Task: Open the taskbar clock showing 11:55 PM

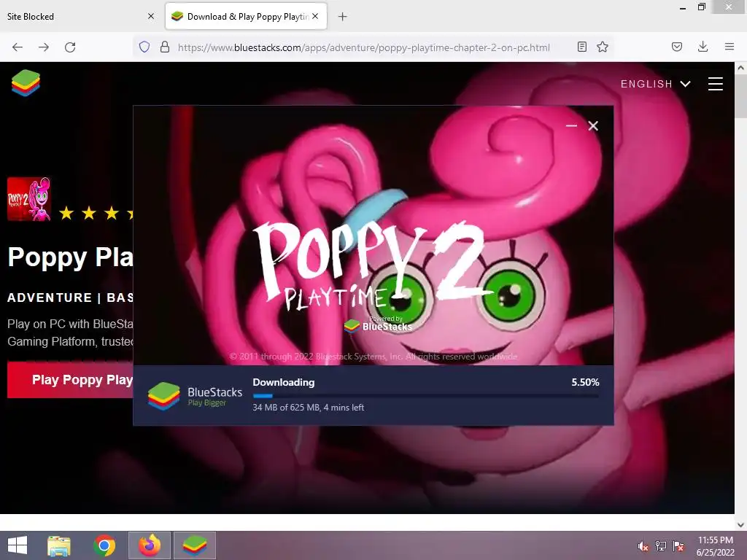Action: point(715,546)
